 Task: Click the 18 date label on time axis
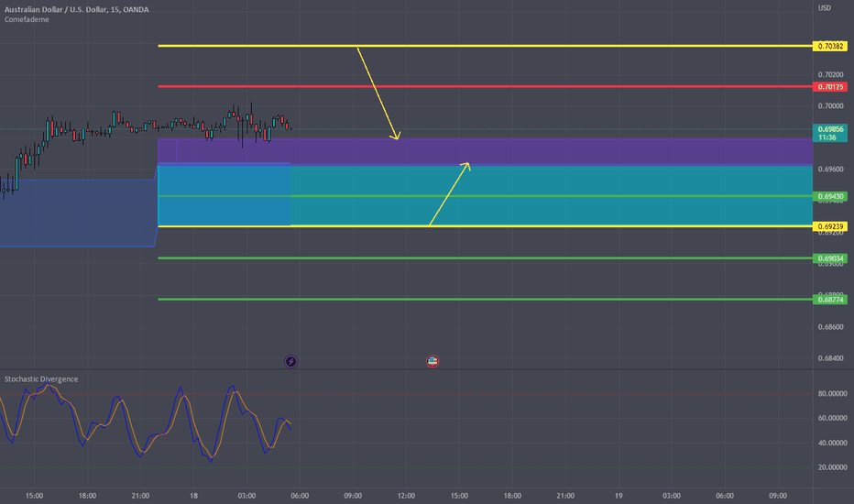[193, 496]
